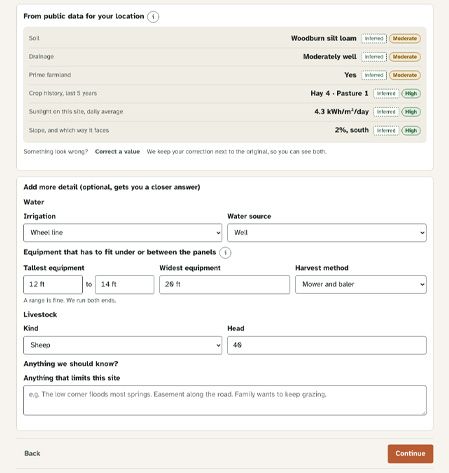Focus the livestock Head count field

tap(327, 345)
